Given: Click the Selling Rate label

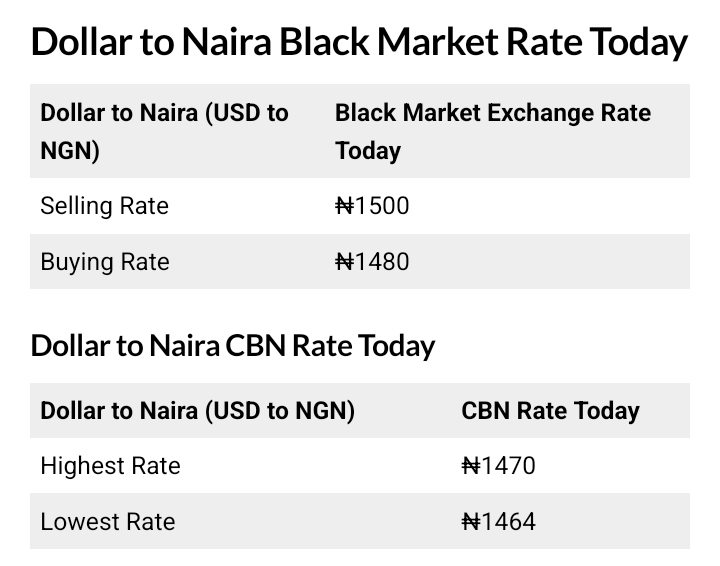Looking at the screenshot, I should coord(104,206).
